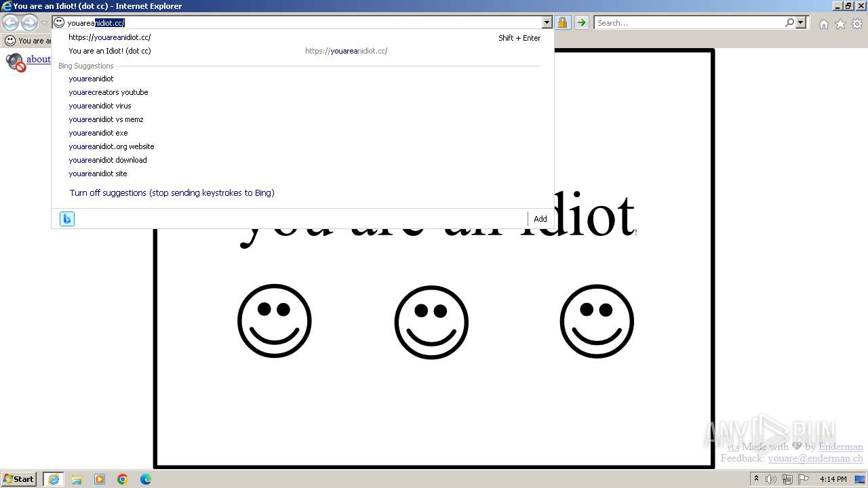
Task: Select 'youareanidiot exe' suggestion
Action: tap(302, 133)
